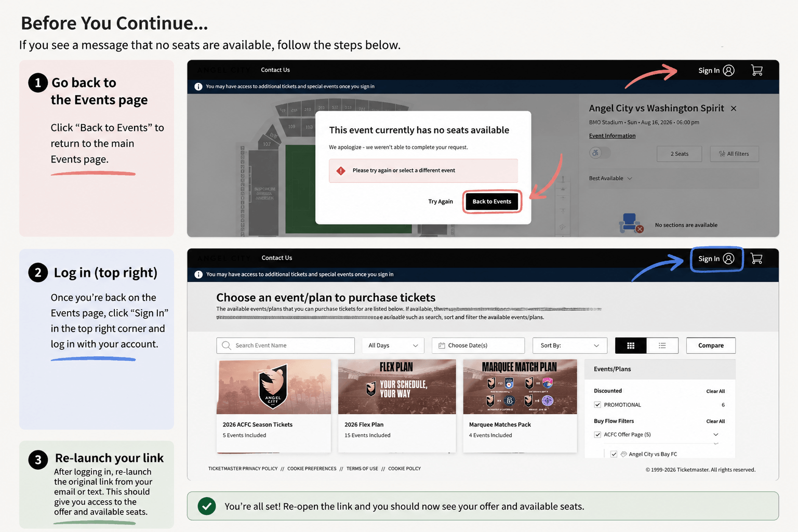Open Ticketmaster Privacy Policy link
Image resolution: width=798 pixels, height=532 pixels.
click(243, 469)
